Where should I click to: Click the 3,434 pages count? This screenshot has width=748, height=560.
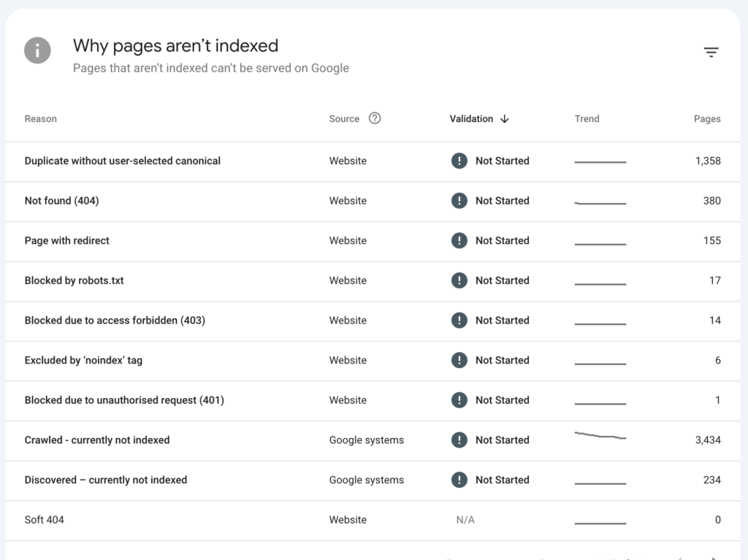click(707, 440)
